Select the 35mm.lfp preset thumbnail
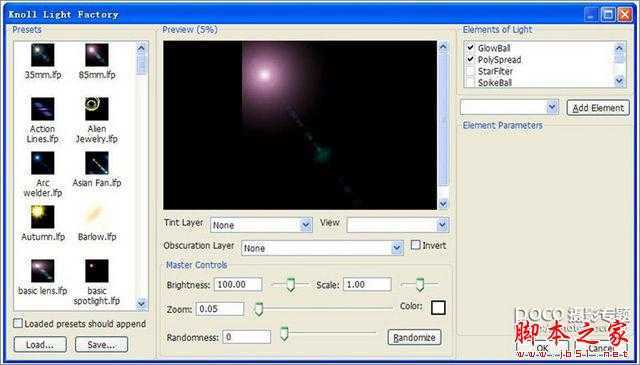 coord(43,55)
